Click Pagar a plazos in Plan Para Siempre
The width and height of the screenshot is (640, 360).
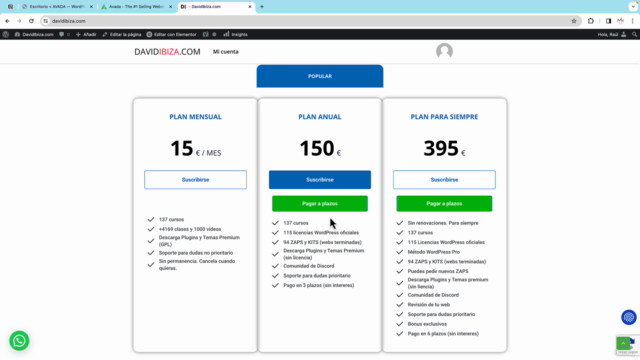(x=444, y=203)
